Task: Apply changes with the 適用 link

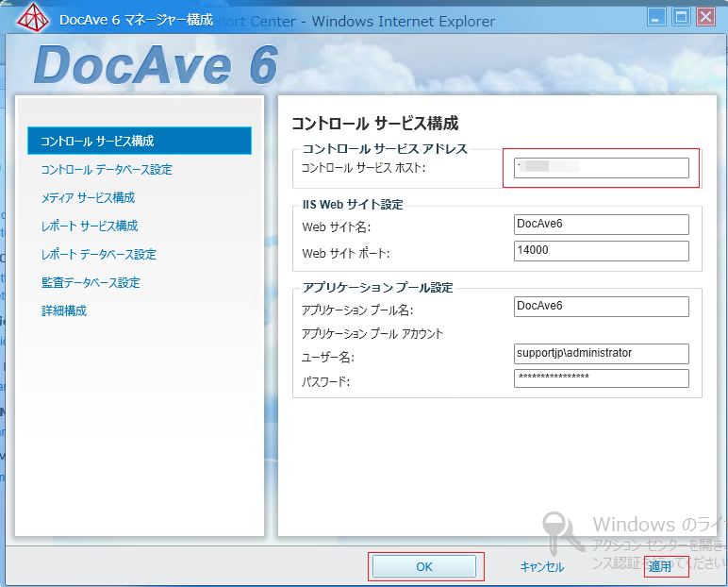Action: coord(660,566)
